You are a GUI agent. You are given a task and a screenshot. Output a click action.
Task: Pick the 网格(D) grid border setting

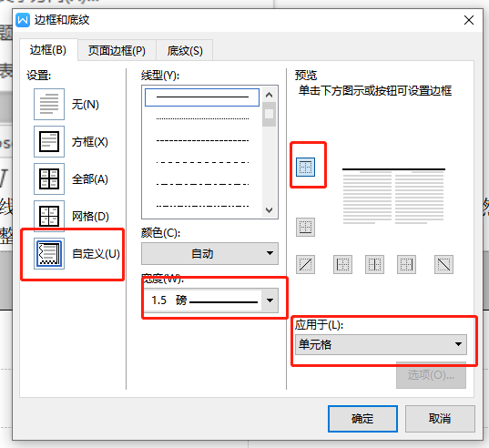point(49,216)
